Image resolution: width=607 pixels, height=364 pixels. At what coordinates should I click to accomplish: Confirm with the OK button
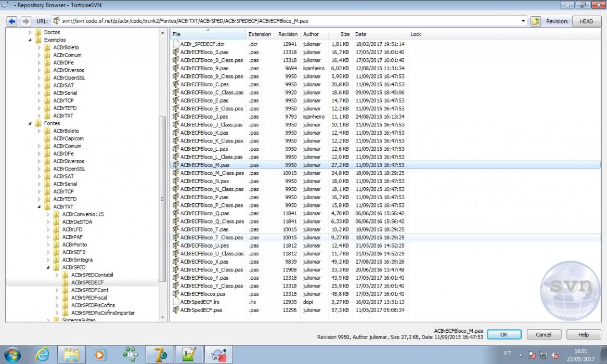click(x=504, y=334)
